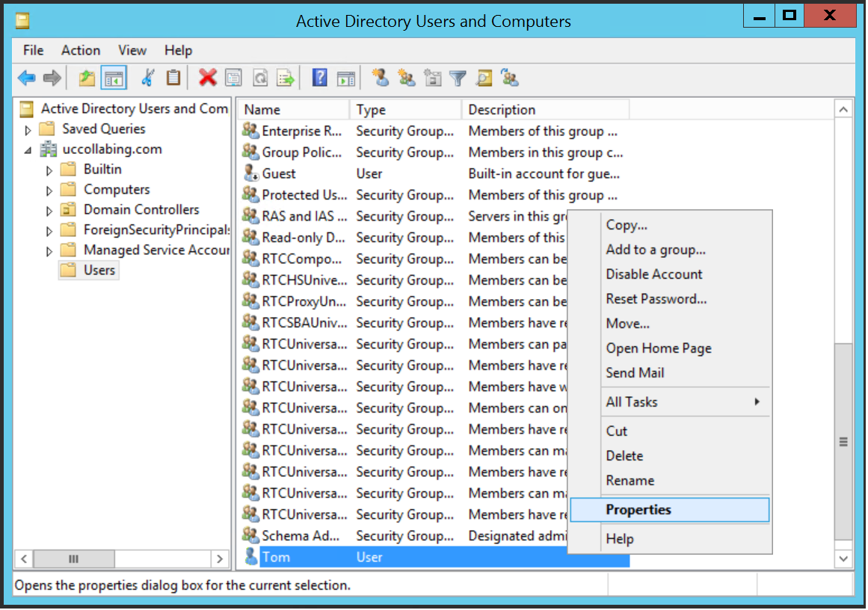Image resolution: width=868 pixels, height=610 pixels.
Task: Toggle the action pane toolbar icon
Action: point(345,78)
